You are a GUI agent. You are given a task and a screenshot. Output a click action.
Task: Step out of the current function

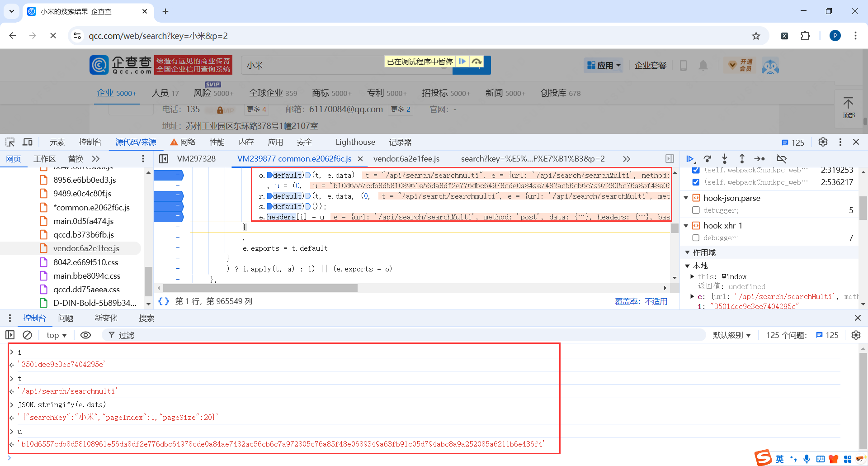pos(742,159)
